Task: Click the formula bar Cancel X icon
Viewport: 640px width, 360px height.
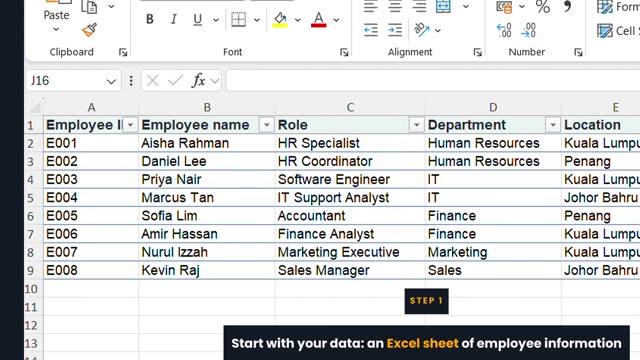Action: click(153, 80)
